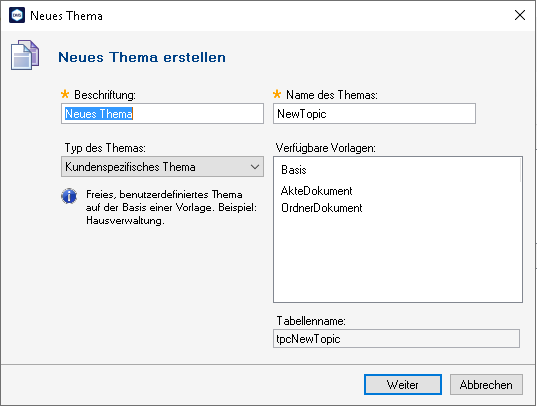This screenshot has width=537, height=406.
Task: Close the Neues Thema dialog with X
Action: [520, 15]
